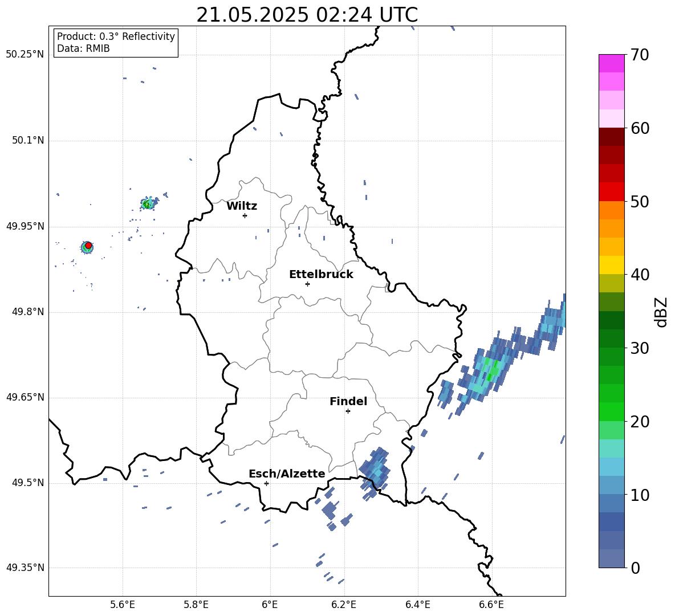Click the yellow 40 dBZ colorbar swatch
Screen dimensions: 675x616
coord(611,265)
